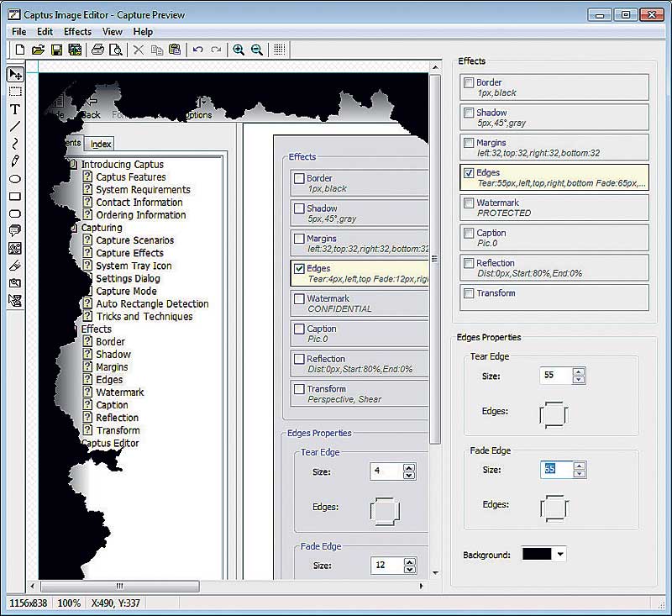Choose the dashed rectangle selection tool

[15, 92]
